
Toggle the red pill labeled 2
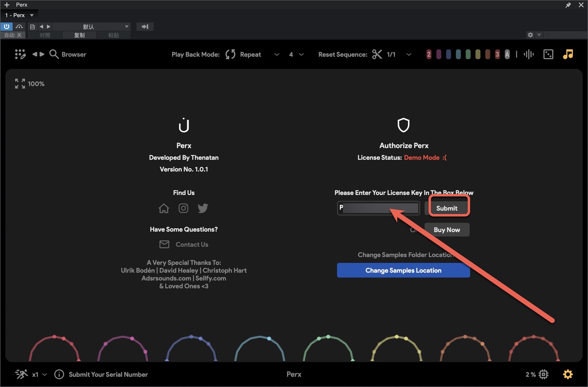pos(429,54)
